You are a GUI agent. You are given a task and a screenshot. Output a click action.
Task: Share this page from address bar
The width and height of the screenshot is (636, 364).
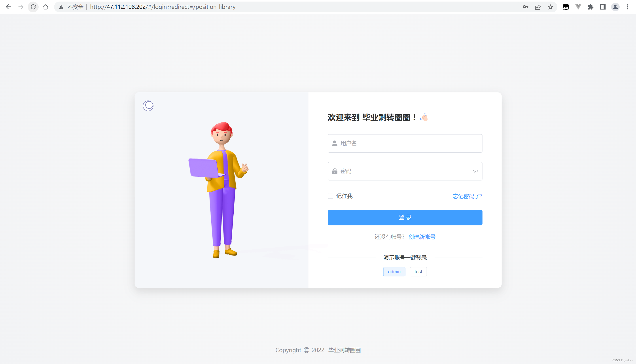tap(538, 7)
